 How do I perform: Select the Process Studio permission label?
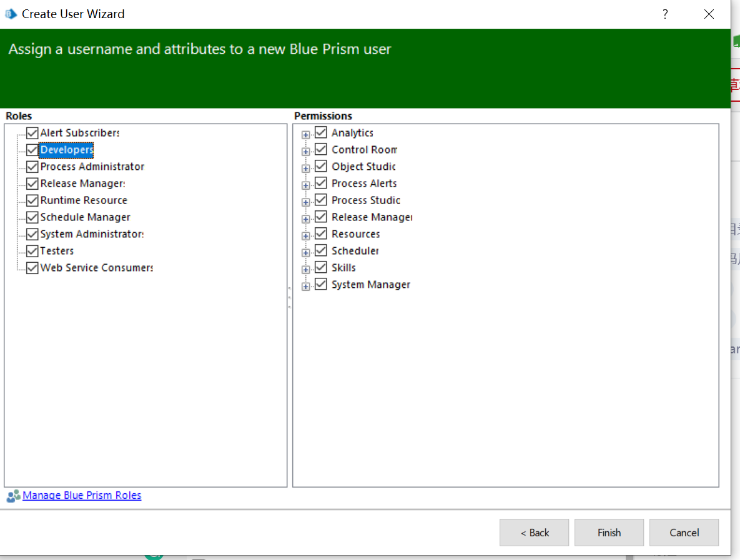366,200
